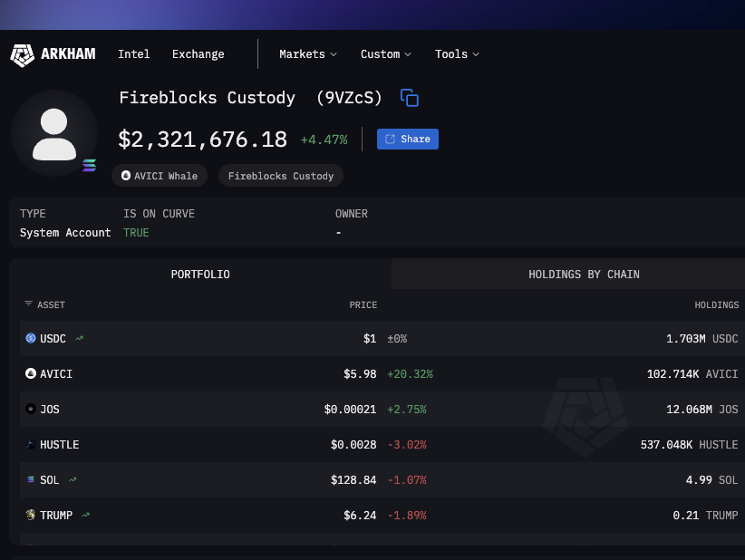The height and width of the screenshot is (560, 745).
Task: Click the $6.24 TRUMP price
Action: pos(360,515)
